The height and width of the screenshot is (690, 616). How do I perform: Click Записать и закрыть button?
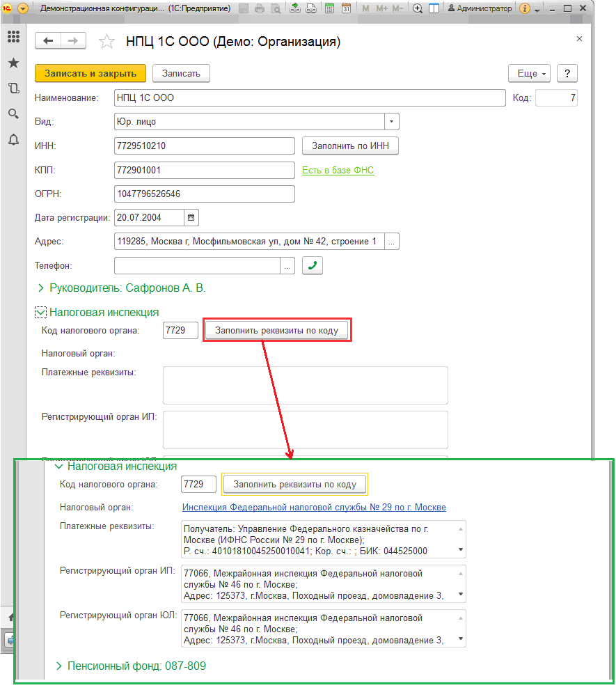click(90, 74)
